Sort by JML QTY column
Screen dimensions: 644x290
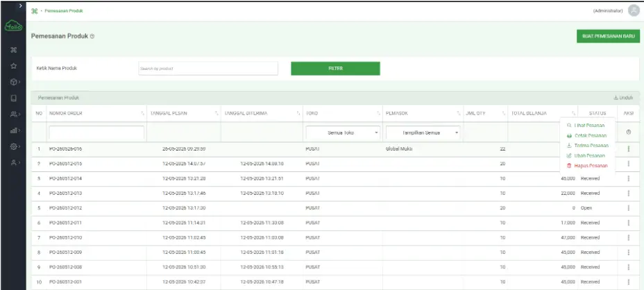point(504,113)
